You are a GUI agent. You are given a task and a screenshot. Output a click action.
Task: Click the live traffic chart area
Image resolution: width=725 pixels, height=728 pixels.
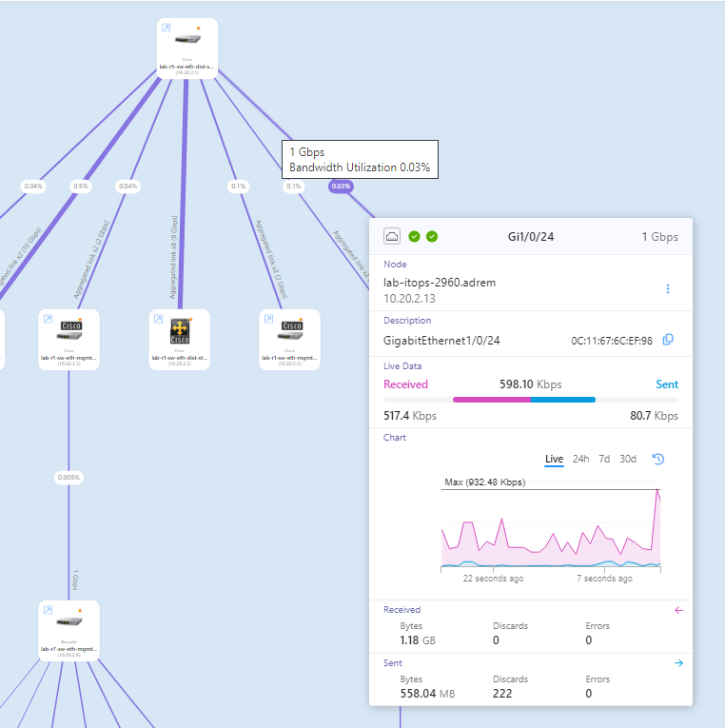point(551,527)
